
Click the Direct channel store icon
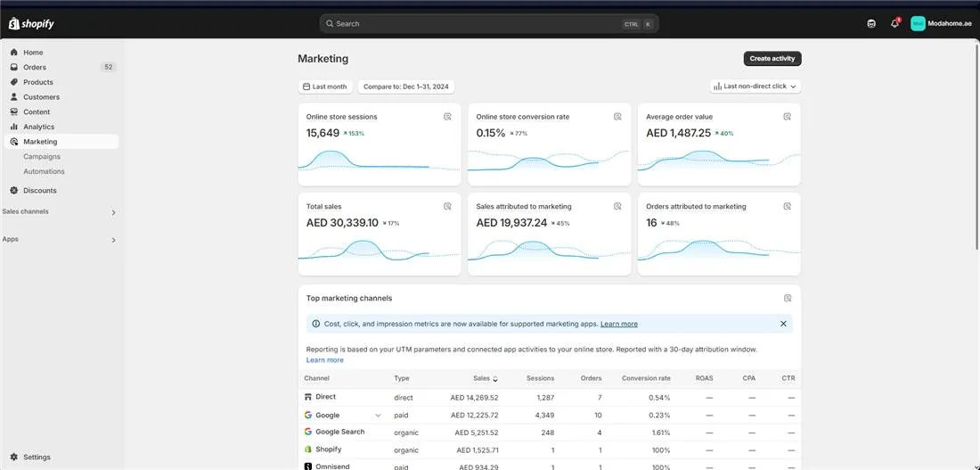307,397
